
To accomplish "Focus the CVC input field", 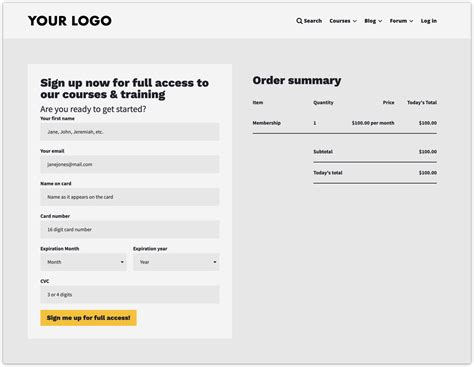I will tap(130, 295).
